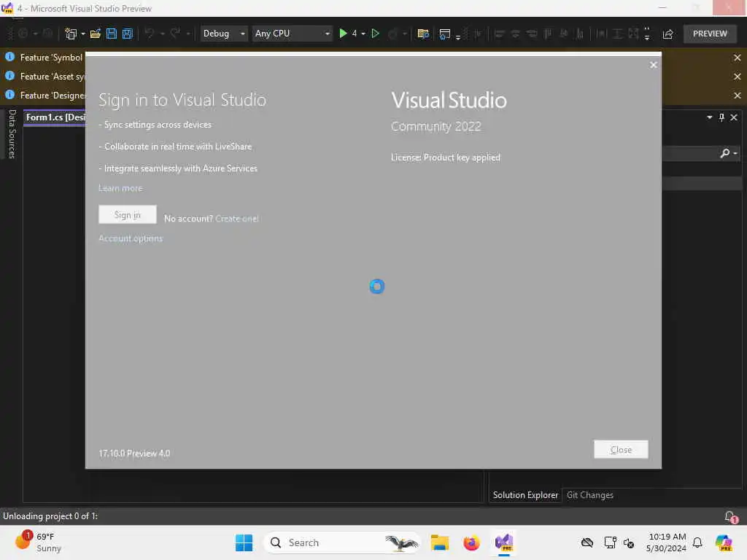Click the Close button in dialog

621,449
